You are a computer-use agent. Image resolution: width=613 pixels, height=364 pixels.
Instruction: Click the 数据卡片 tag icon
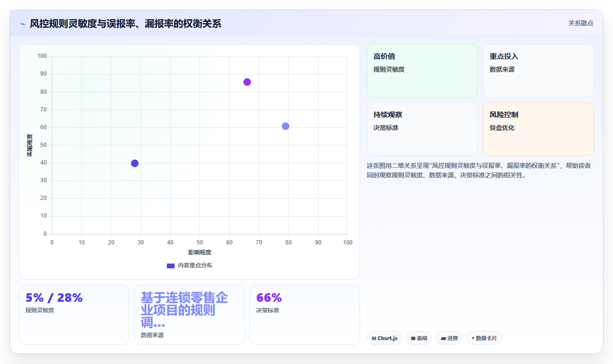coord(473,338)
